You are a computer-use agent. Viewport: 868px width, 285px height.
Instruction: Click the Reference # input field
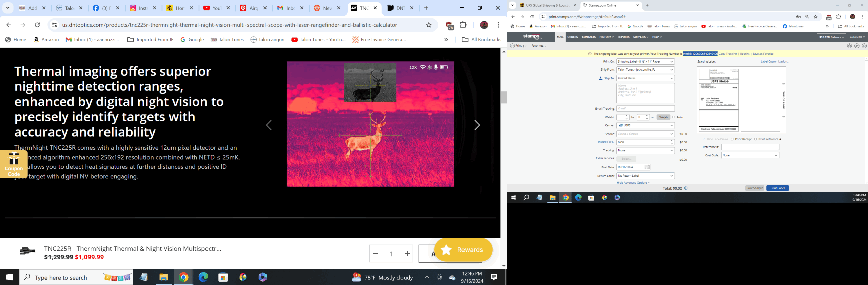tap(750, 147)
